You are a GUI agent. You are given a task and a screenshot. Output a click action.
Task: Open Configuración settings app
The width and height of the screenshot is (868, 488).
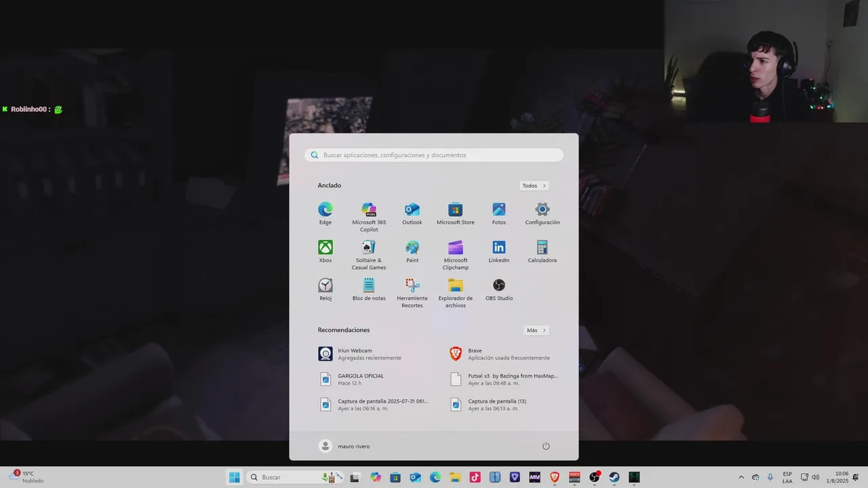(x=542, y=213)
